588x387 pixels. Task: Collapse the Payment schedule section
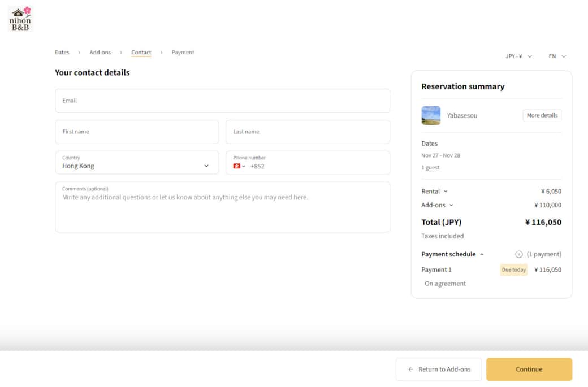pos(452,254)
